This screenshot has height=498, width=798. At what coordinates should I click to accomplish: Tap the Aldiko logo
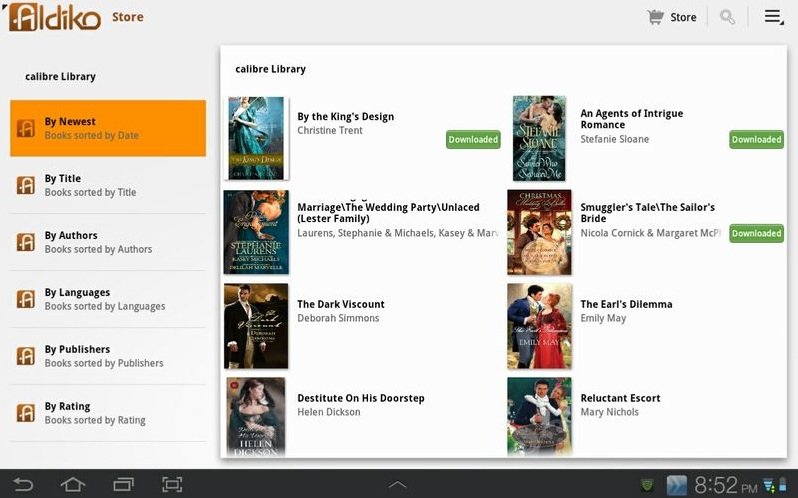[54, 17]
